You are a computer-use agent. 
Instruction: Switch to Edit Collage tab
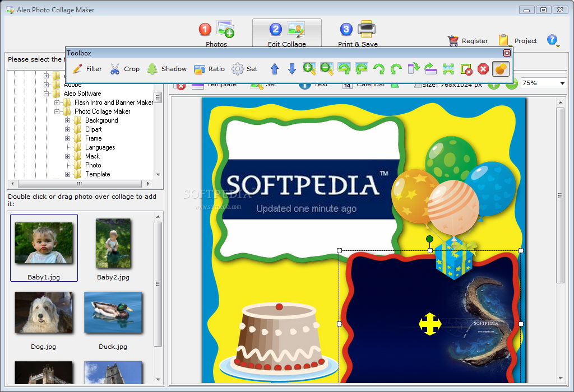coord(287,34)
